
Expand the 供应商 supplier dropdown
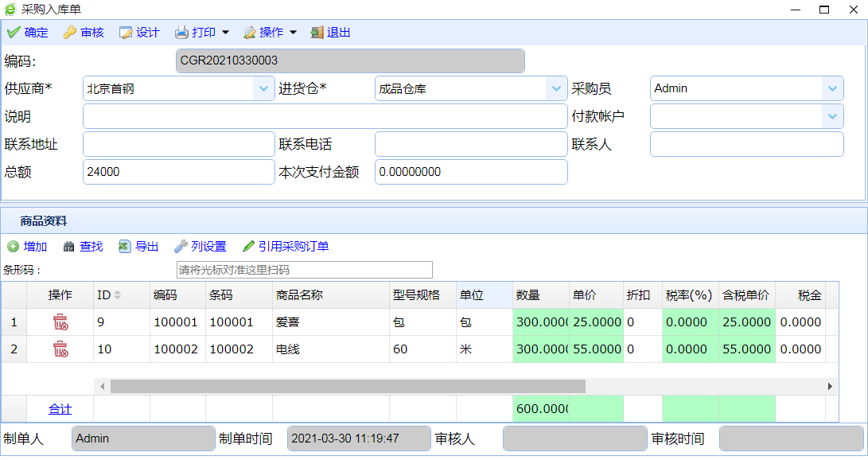pyautogui.click(x=264, y=88)
